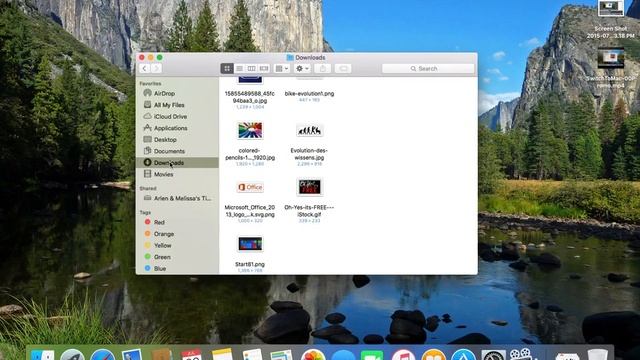Open iBooks from the Dock
The image size is (640, 360).
433,355
